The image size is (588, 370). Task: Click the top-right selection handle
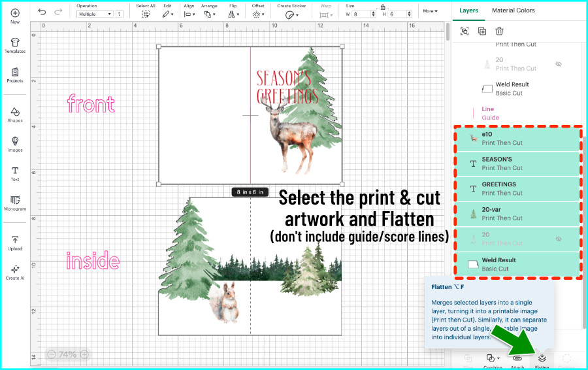(x=342, y=46)
